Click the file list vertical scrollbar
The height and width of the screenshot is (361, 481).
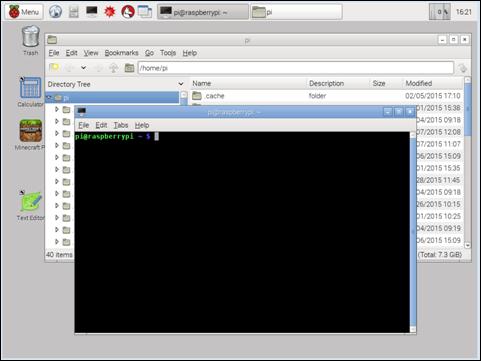click(x=468, y=110)
